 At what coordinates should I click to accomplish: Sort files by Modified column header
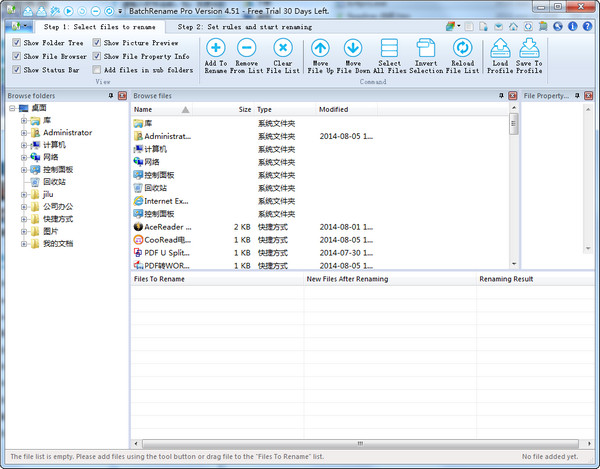point(334,109)
